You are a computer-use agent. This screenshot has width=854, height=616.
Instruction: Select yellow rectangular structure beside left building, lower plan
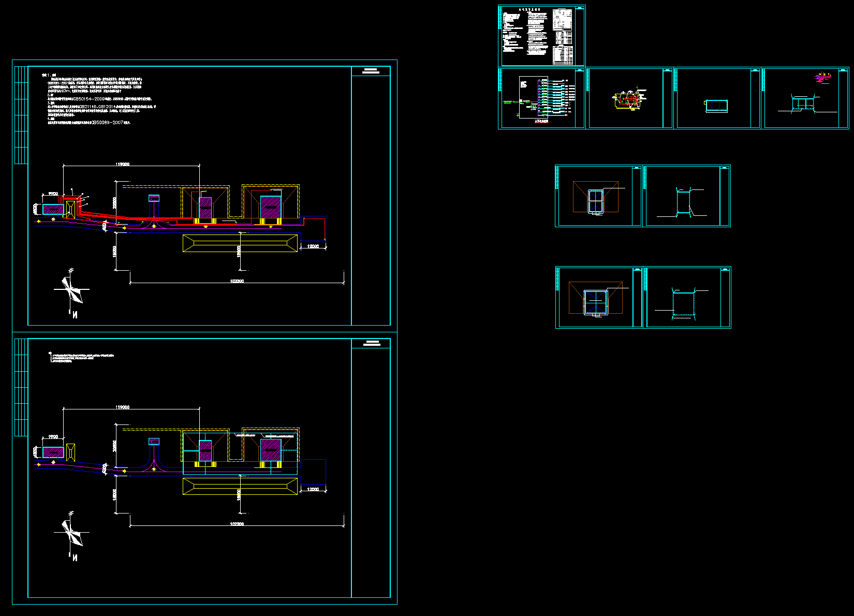70,452
